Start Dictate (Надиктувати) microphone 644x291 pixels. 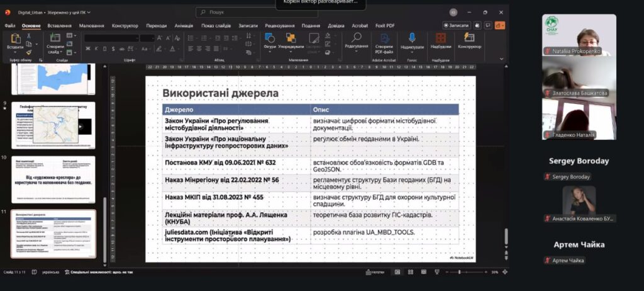click(412, 40)
